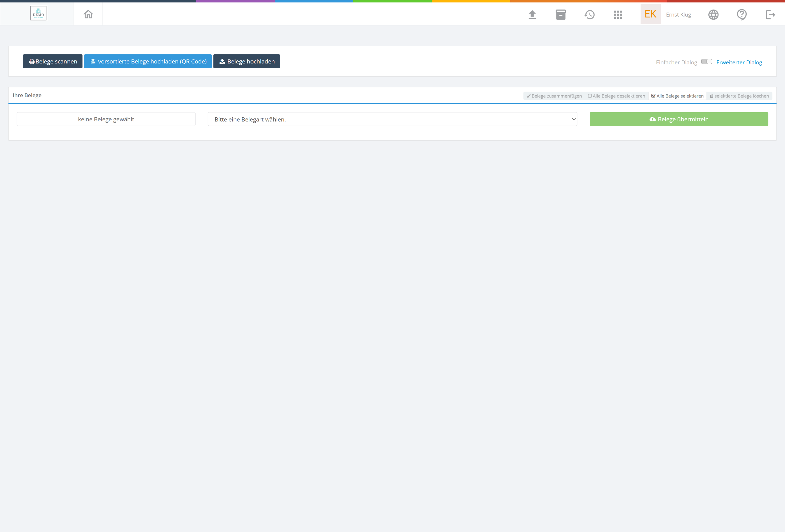785x532 pixels.
Task: Click Alle Belege selektieren checkbox button
Action: pyautogui.click(x=677, y=96)
